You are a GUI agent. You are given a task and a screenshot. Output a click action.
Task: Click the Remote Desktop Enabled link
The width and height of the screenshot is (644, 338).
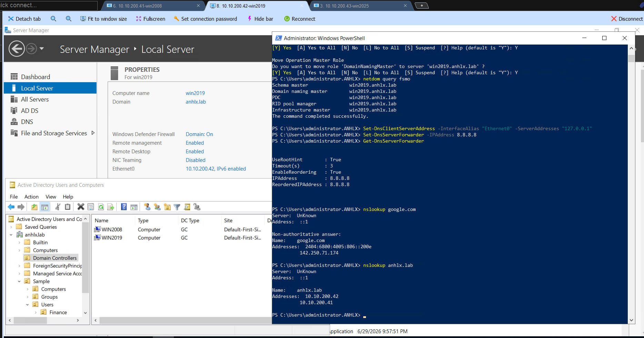[x=195, y=151]
